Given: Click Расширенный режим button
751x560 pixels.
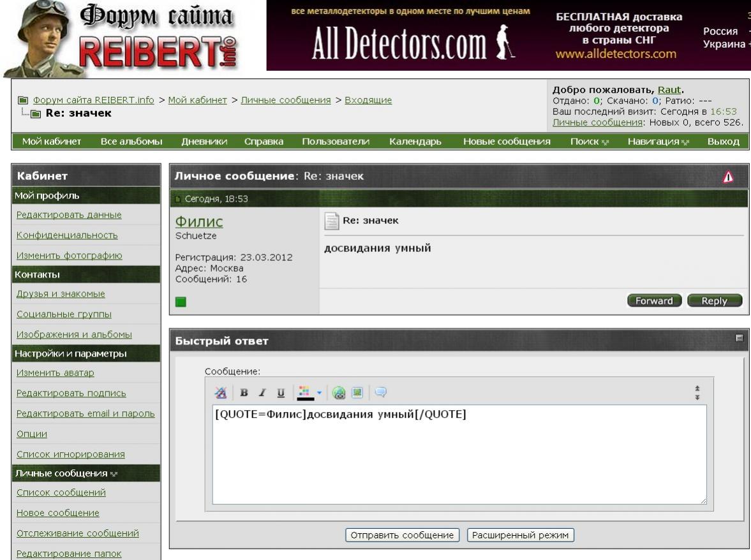Looking at the screenshot, I should (521, 535).
